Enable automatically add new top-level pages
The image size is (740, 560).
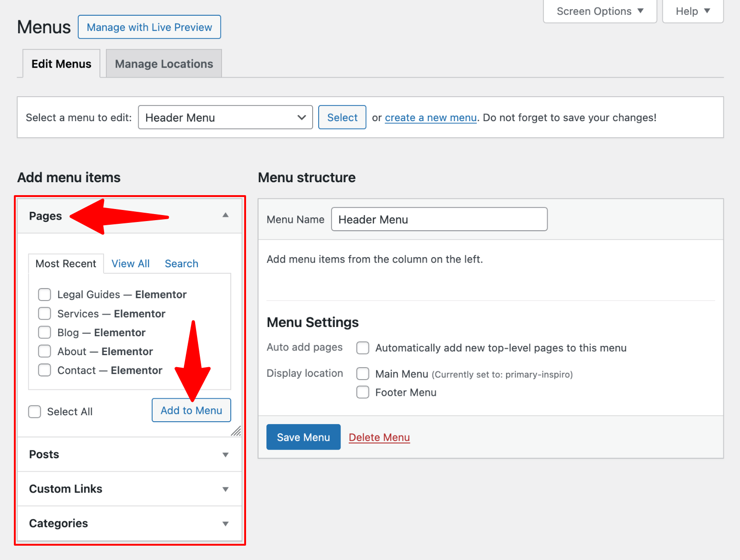pos(363,348)
